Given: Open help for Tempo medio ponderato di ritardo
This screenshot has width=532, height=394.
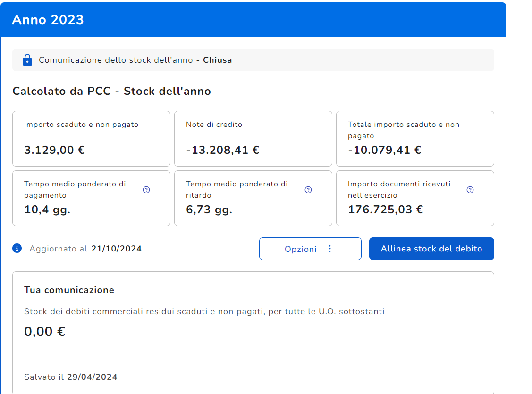Looking at the screenshot, I should pos(308,190).
